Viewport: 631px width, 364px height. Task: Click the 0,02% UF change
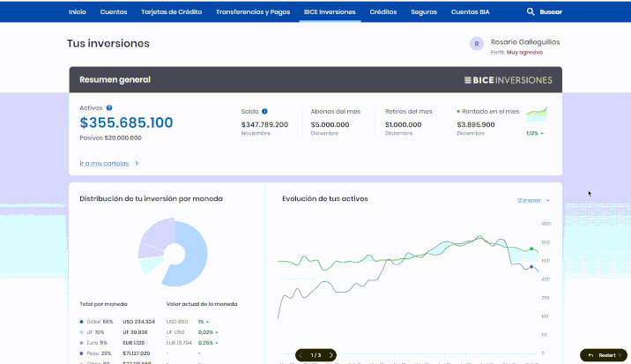(208, 332)
